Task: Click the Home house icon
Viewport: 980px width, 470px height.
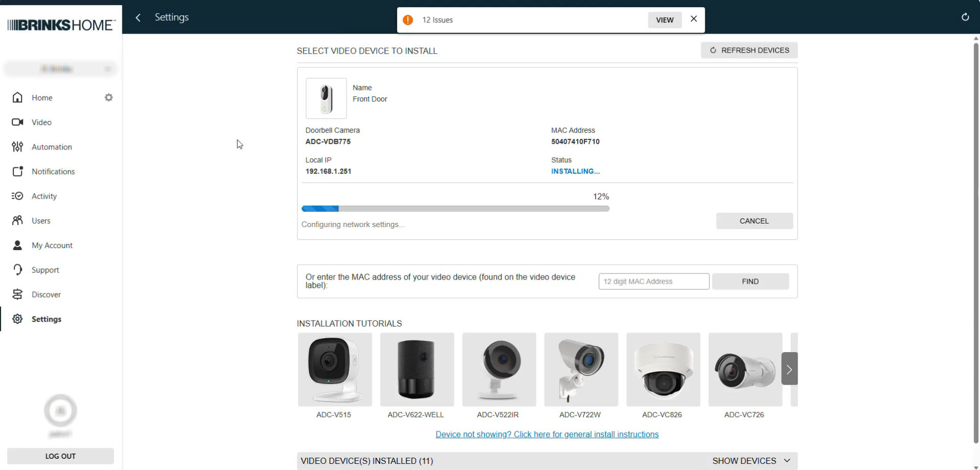Action: 17,97
